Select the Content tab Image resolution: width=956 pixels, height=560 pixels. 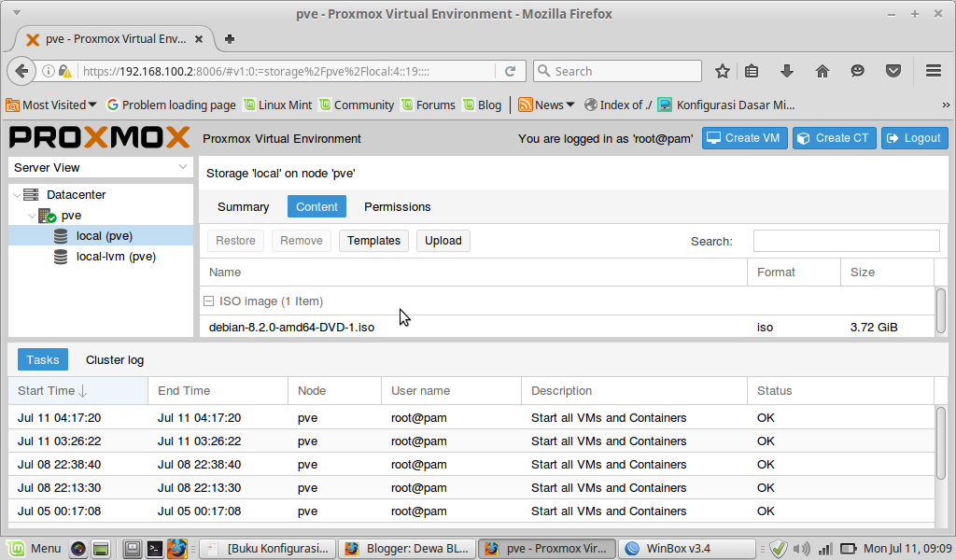(x=316, y=206)
